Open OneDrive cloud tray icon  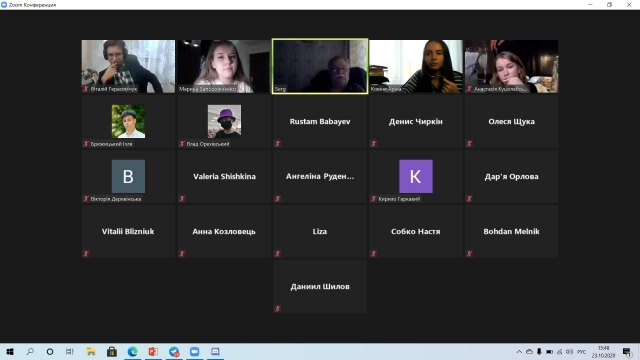(529, 352)
